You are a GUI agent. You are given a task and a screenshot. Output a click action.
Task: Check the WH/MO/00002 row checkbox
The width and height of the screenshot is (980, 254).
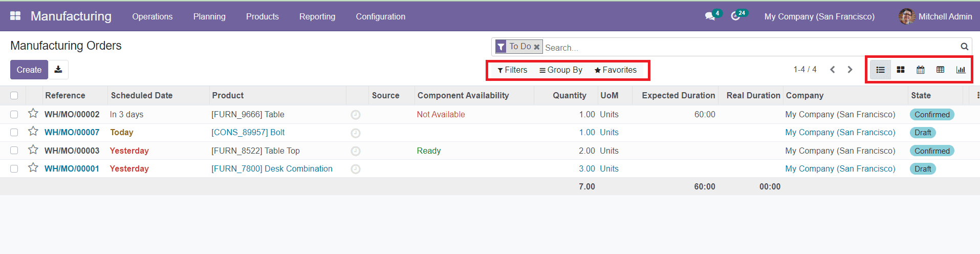(x=14, y=115)
